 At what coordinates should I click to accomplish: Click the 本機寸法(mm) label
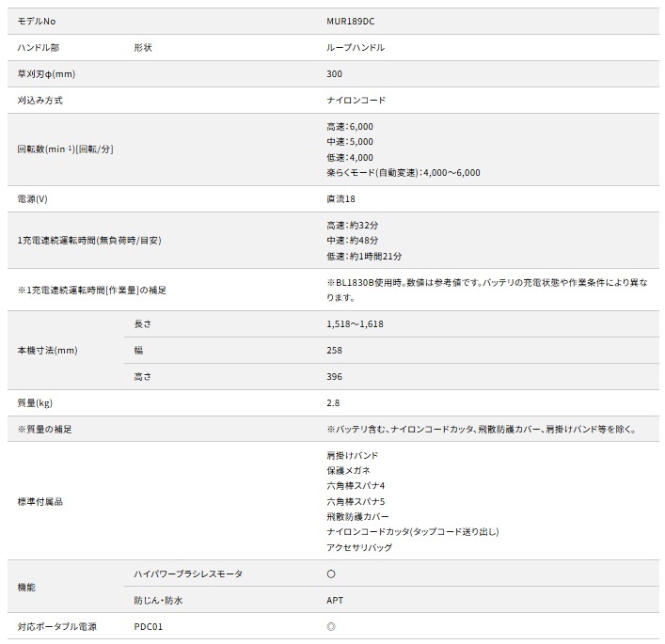click(47, 350)
